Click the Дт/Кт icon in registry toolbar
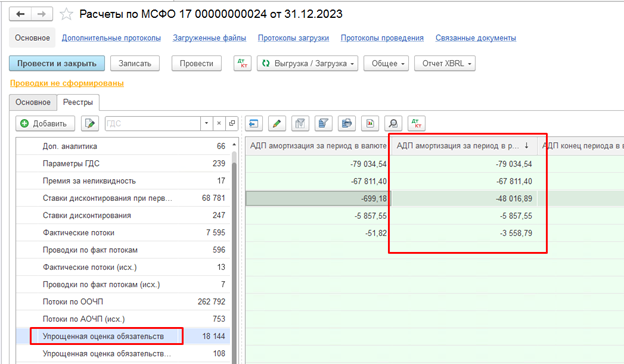Viewport: 624px width, 364px height. click(x=417, y=124)
